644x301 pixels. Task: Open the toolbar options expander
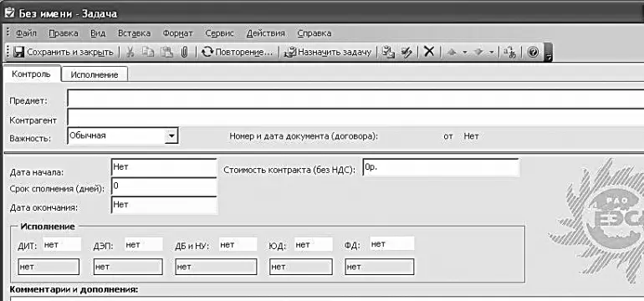pos(548,53)
